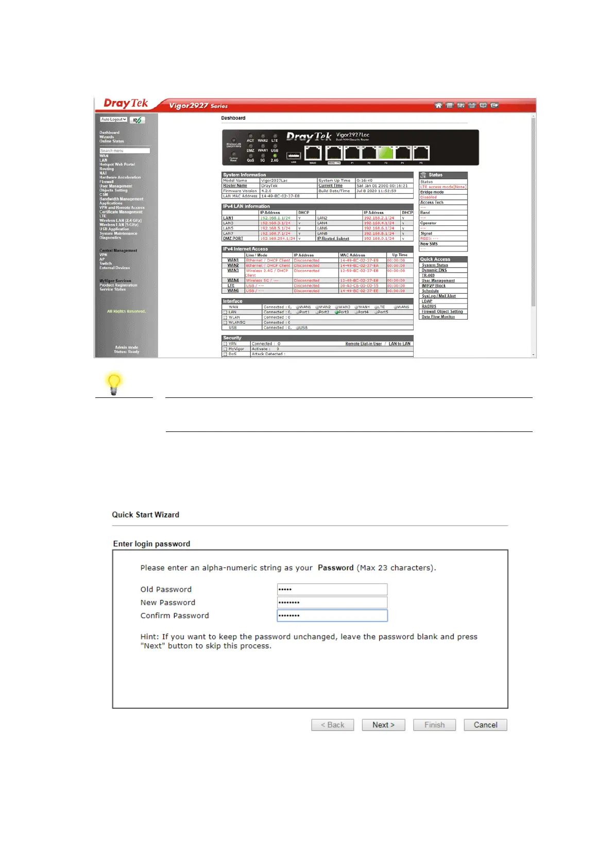The width and height of the screenshot is (613, 868).
Task: Open Data Flow Monitor link
Action: coord(438,316)
